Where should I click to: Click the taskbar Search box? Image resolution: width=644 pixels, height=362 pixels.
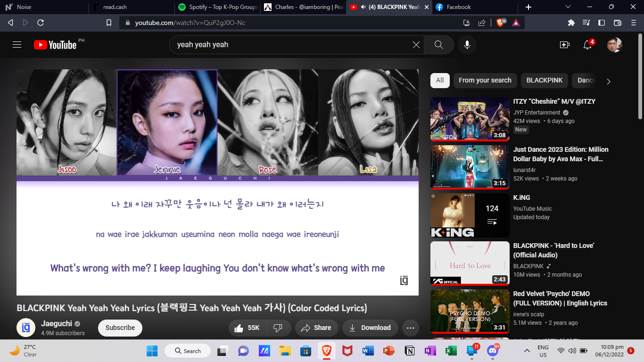click(x=188, y=351)
